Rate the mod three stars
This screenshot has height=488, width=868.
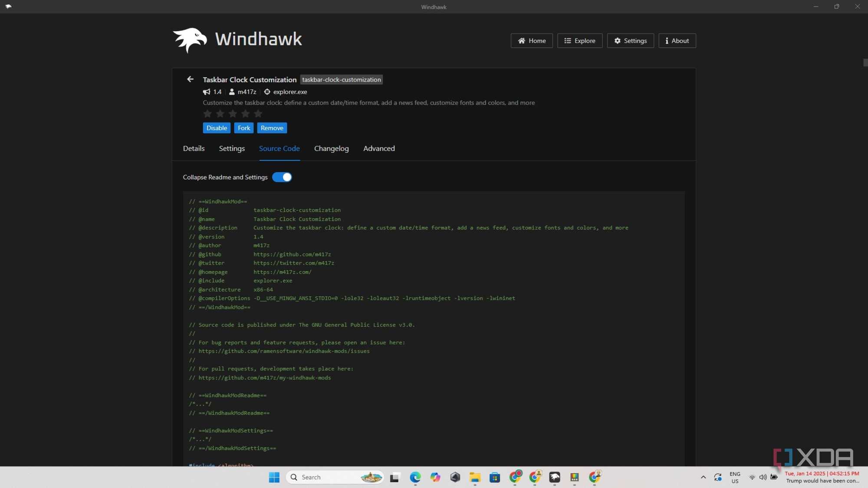click(233, 114)
